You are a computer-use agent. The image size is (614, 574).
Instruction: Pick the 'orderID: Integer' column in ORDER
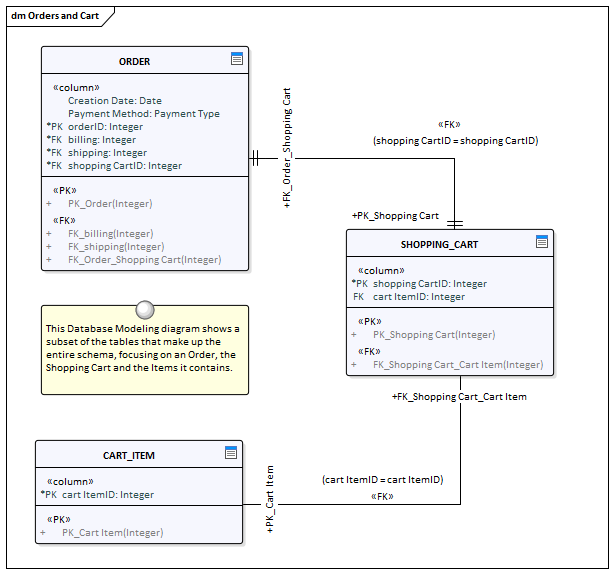(x=106, y=127)
